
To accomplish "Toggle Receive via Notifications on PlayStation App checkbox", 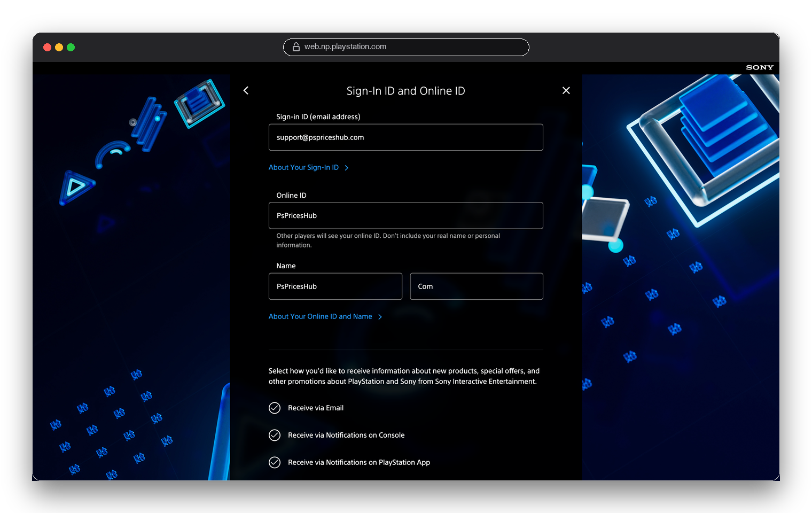I will [275, 462].
